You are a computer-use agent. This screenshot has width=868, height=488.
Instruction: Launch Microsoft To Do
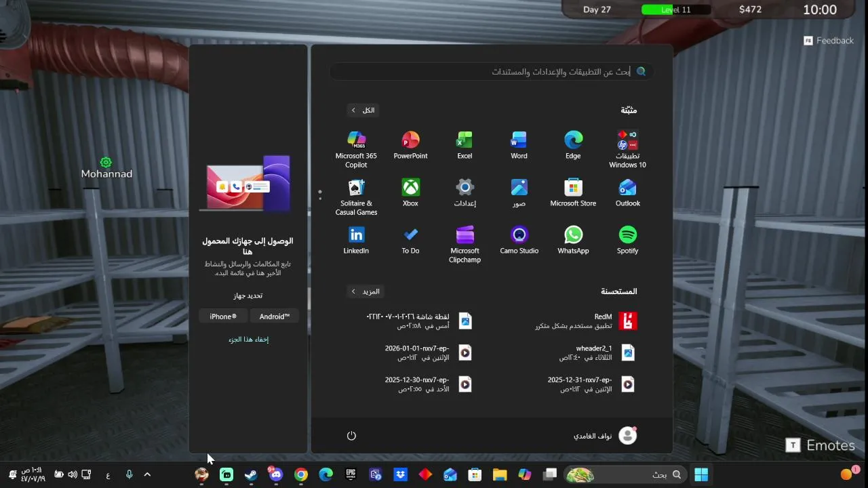click(x=410, y=240)
